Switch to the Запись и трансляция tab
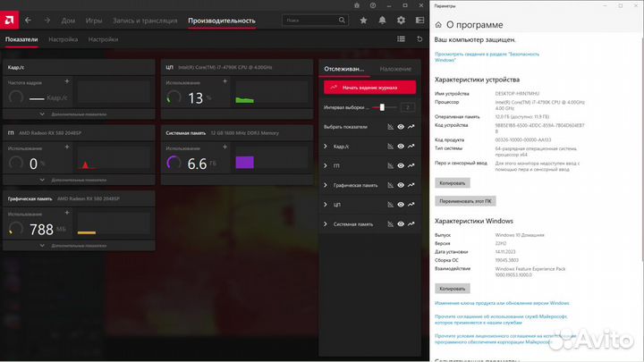The image size is (644, 362). (145, 20)
